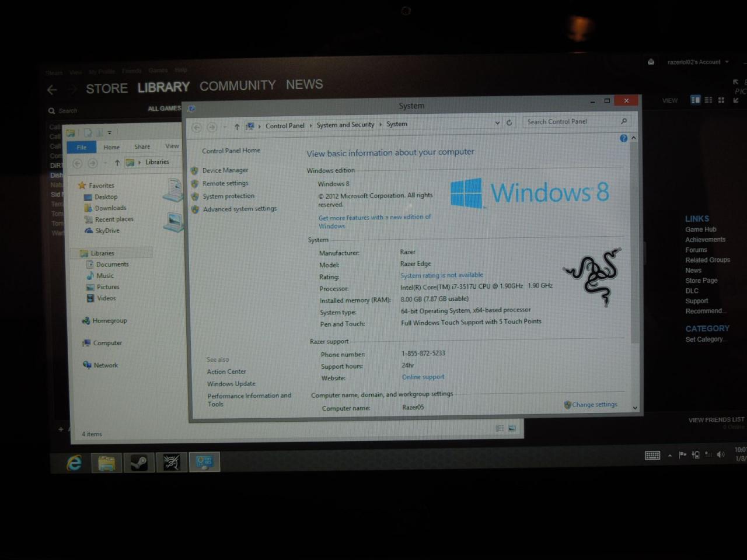Screen dimensions: 747x560
Task: Switch to Steam via taskbar icon
Action: [139, 463]
